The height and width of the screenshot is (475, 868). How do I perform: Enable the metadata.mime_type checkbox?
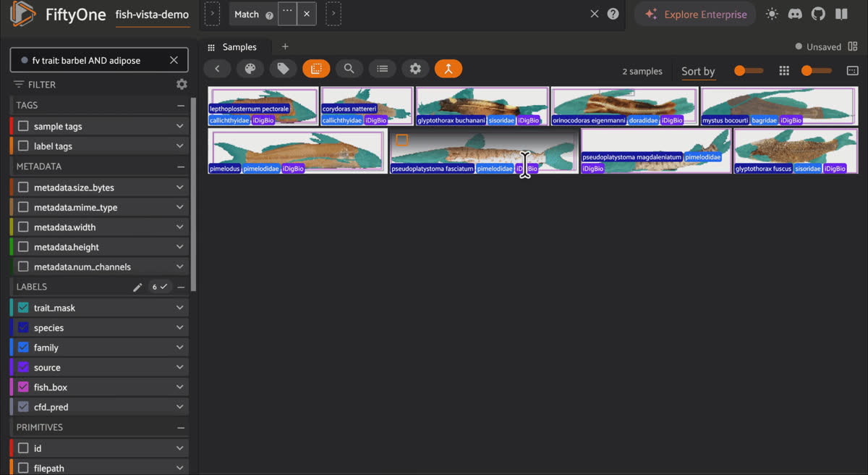23,207
